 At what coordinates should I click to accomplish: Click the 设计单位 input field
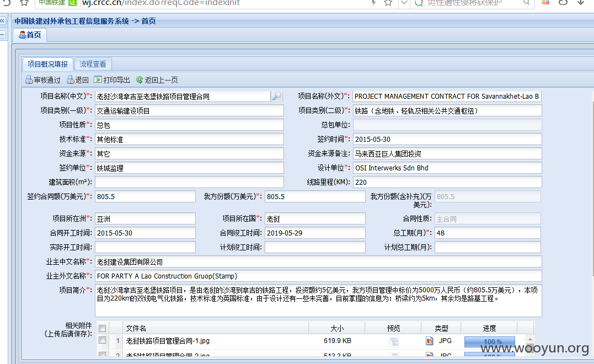447,168
